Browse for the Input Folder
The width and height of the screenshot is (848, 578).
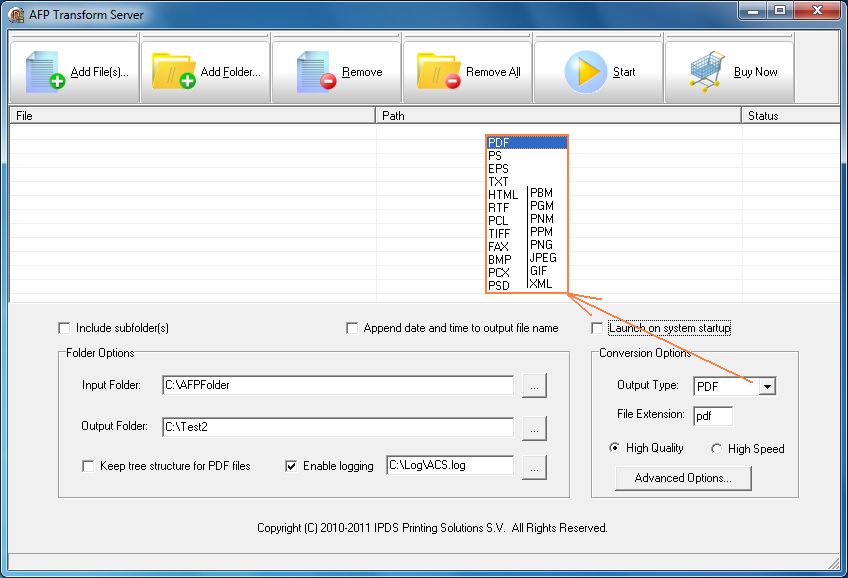point(534,386)
